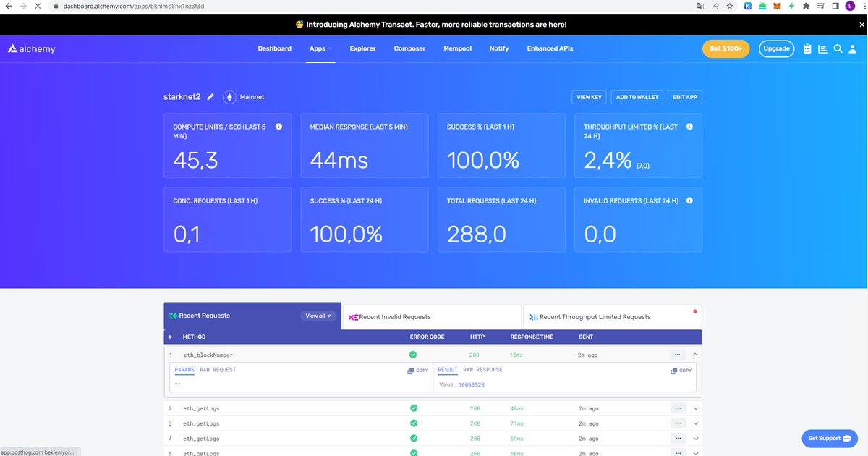Copy the response result

[681, 371]
